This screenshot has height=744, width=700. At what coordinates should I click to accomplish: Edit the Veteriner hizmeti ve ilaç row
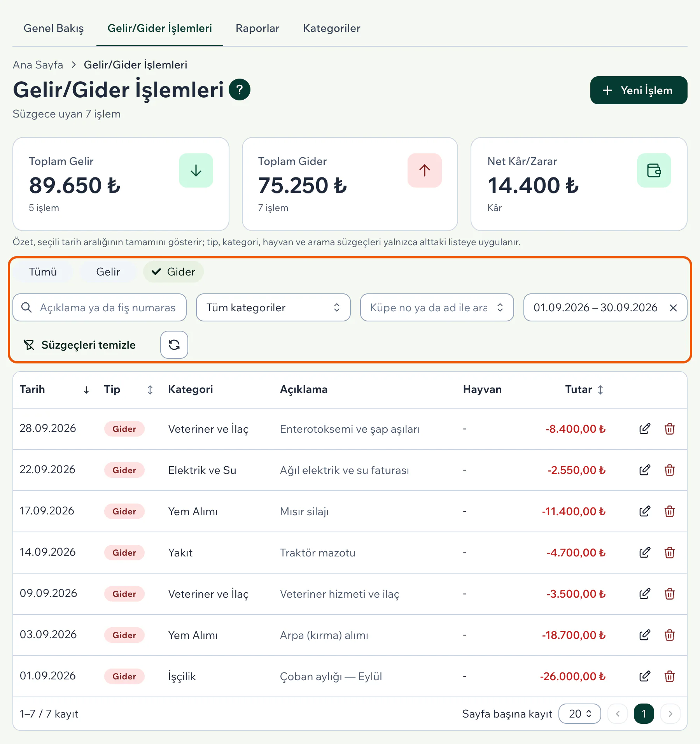click(x=644, y=594)
